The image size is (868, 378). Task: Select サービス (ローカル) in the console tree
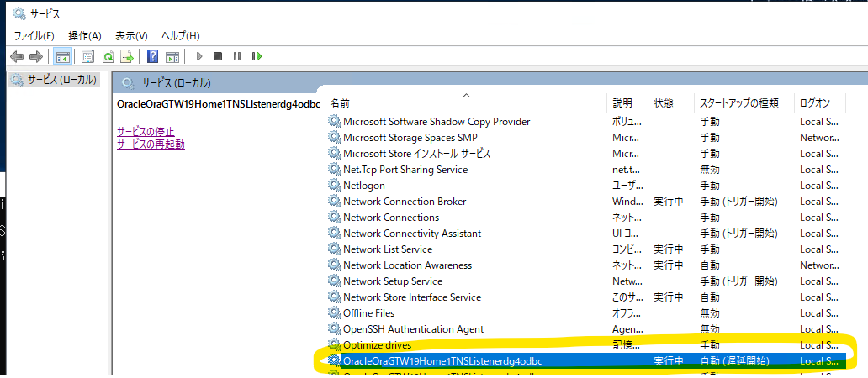(x=62, y=80)
